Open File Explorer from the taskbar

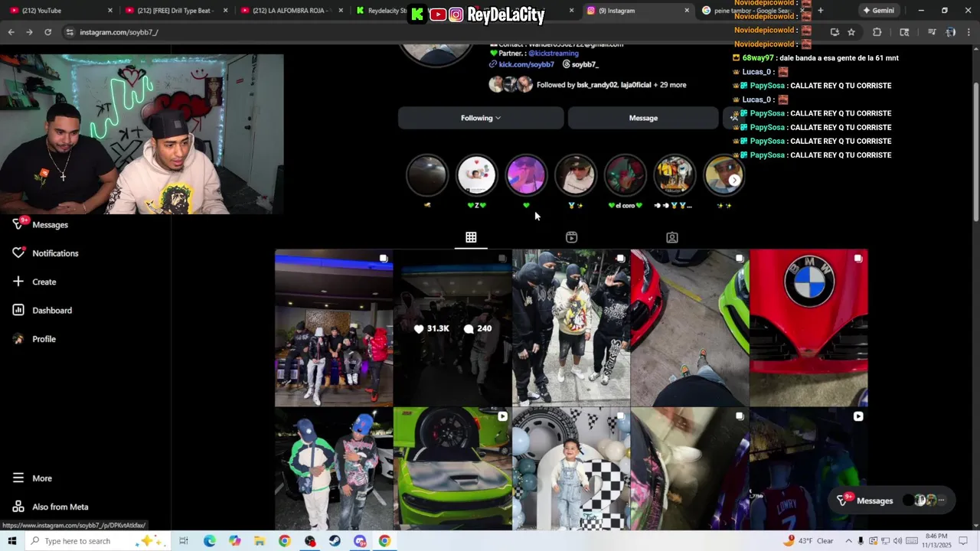click(260, 541)
